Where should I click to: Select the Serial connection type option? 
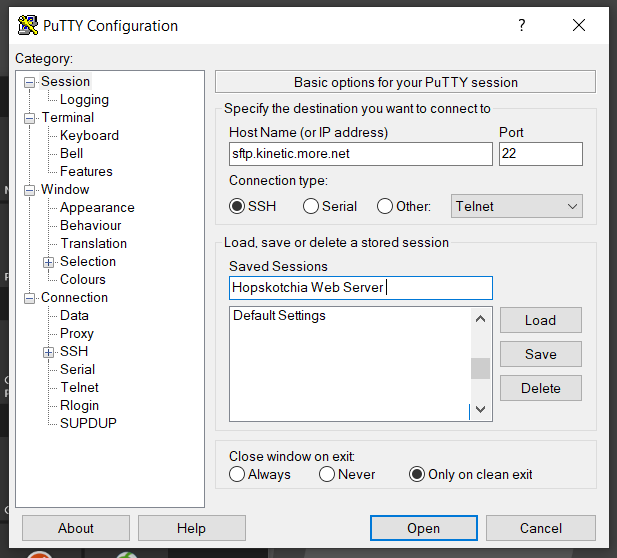click(311, 206)
